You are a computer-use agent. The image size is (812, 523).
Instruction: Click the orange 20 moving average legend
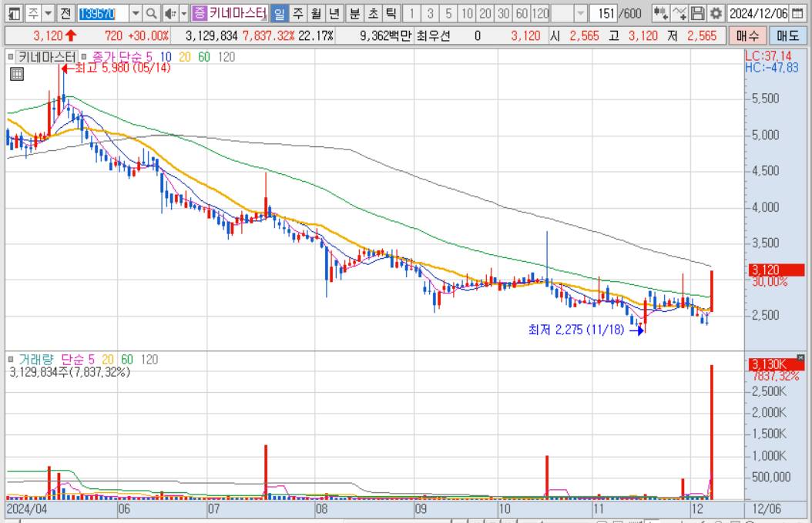185,57
